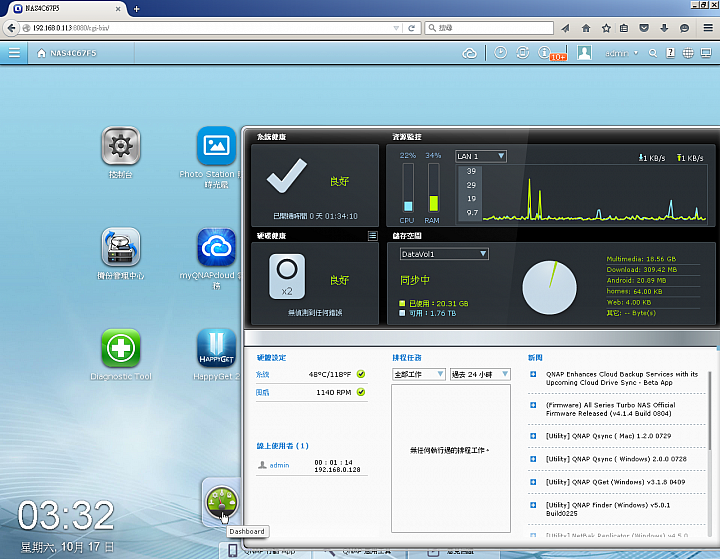
Task: Open Backup Station desktop icon
Action: [121, 247]
